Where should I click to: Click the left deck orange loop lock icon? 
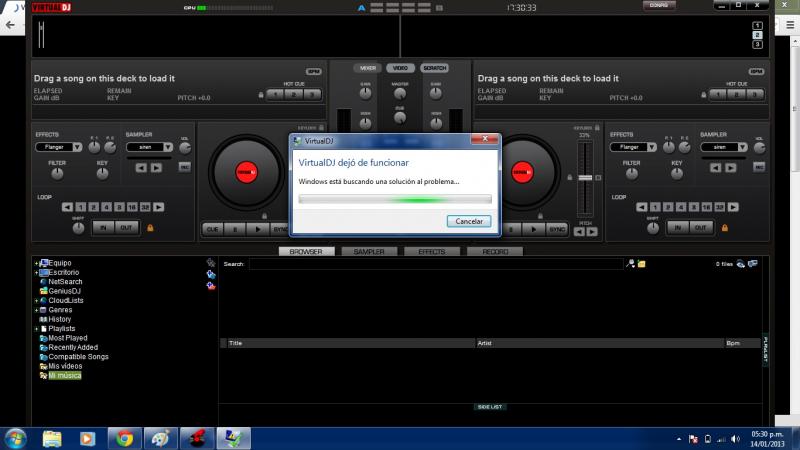tap(150, 228)
